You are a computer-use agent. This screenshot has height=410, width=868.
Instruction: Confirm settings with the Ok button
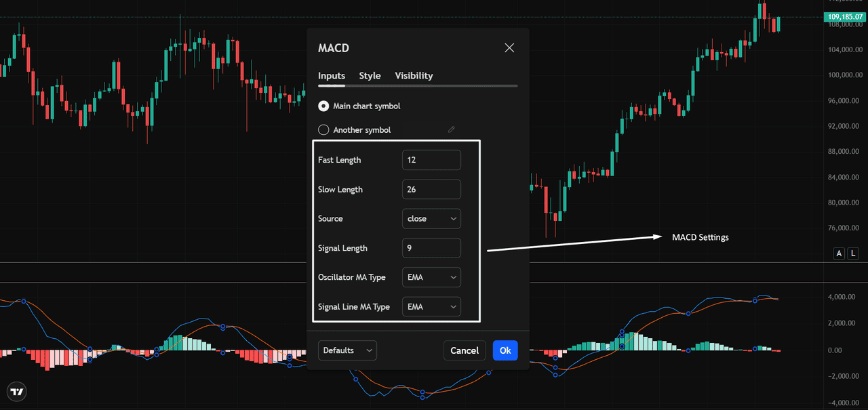coord(505,350)
